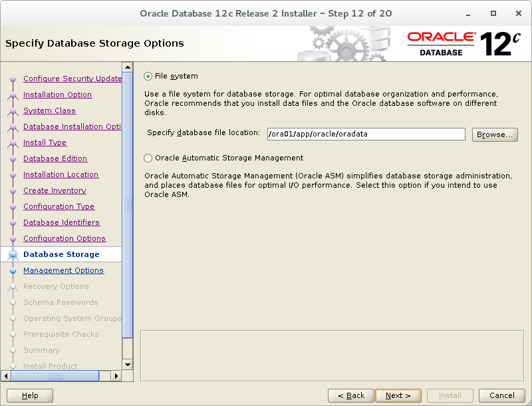Click the System Class branching step icon

tap(13, 111)
